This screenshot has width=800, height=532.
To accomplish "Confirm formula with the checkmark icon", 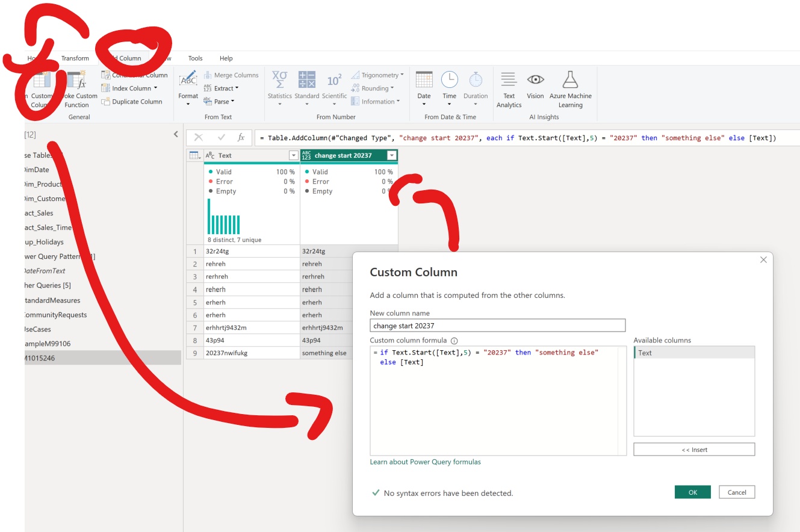I will click(x=221, y=138).
